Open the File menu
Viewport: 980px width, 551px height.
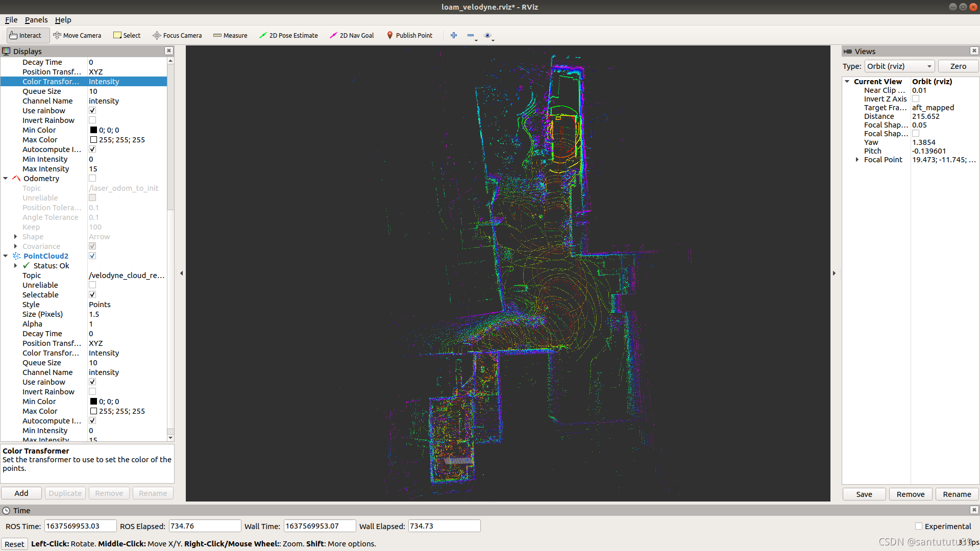click(11, 20)
